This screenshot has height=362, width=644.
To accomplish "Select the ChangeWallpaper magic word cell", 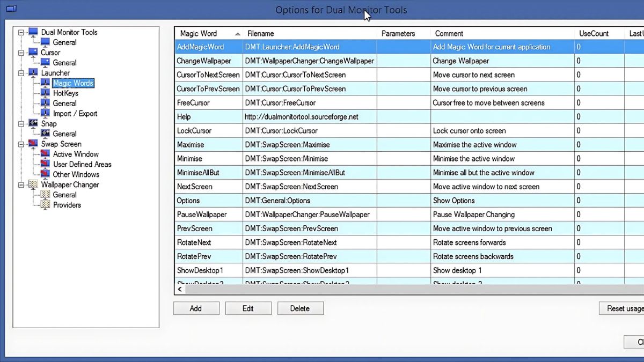I will point(209,61).
